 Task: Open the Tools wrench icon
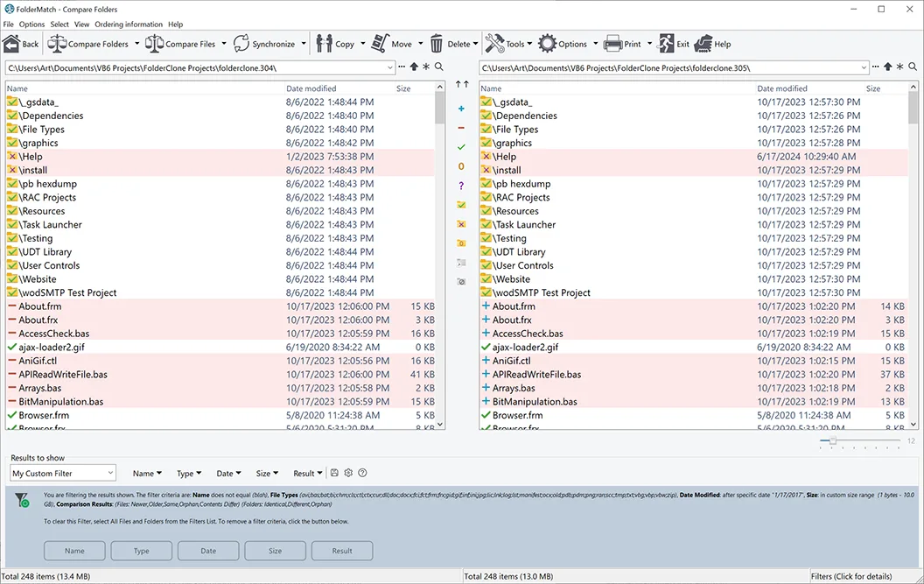pos(494,44)
